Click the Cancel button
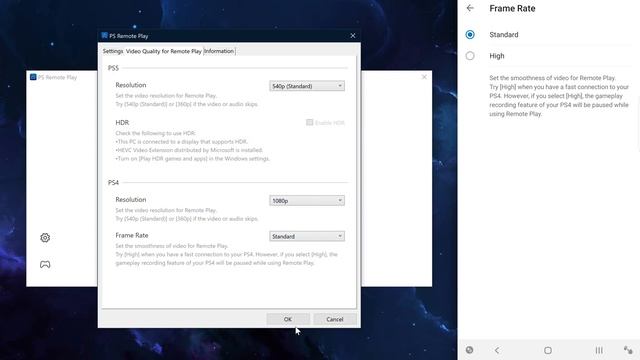 [335, 319]
